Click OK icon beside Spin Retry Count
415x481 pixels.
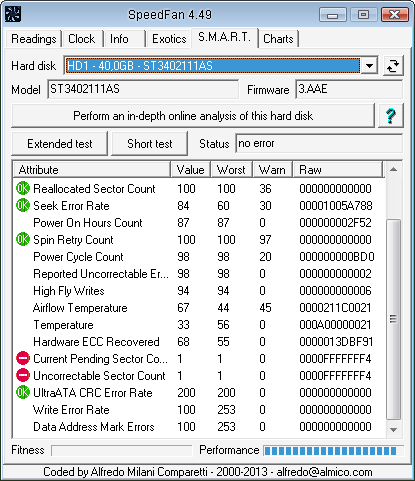tap(23, 239)
